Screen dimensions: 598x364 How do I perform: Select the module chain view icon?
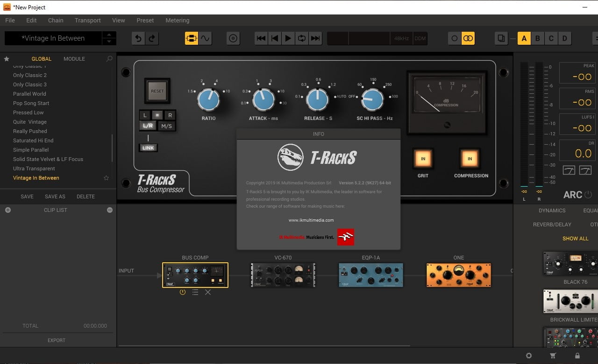pyautogui.click(x=192, y=38)
